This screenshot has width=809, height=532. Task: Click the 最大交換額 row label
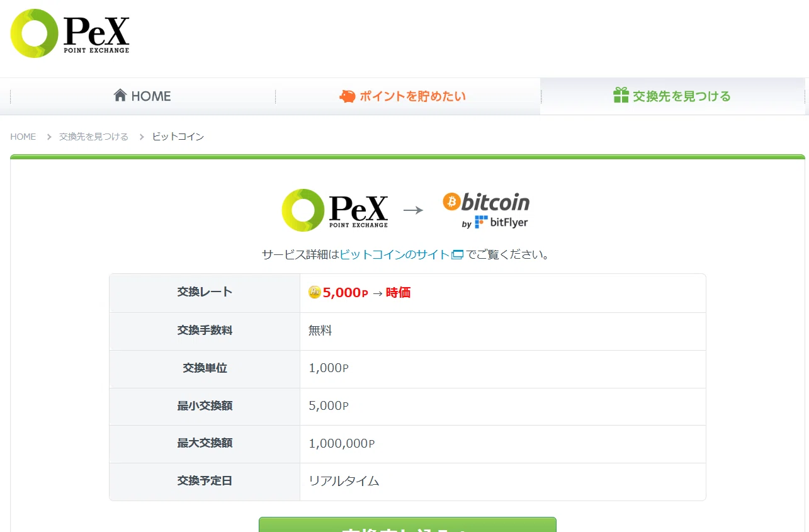(205, 443)
